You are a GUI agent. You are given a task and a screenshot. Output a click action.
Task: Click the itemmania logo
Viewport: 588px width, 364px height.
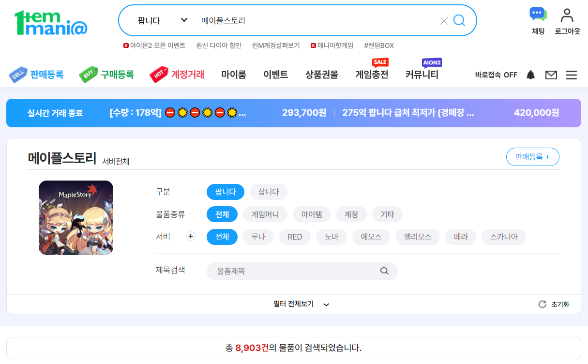coord(51,22)
